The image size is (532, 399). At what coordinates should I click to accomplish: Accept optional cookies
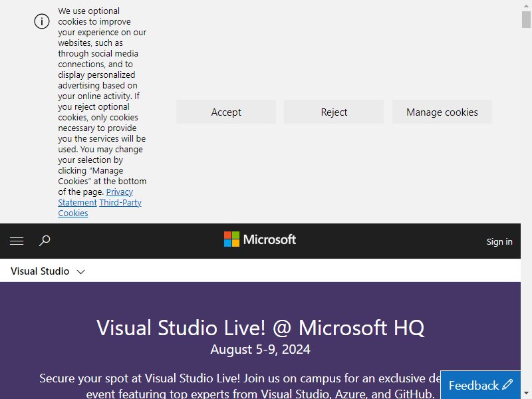click(x=226, y=112)
